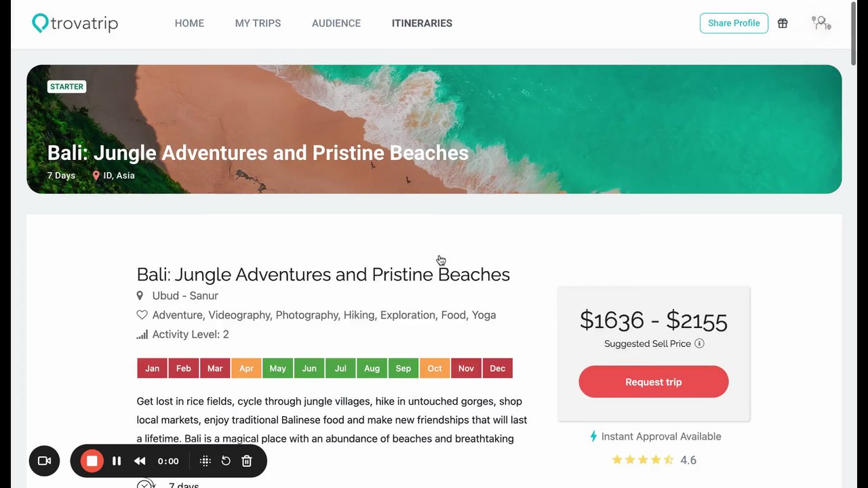
Task: Click the TrovaTrip logo
Action: (75, 23)
